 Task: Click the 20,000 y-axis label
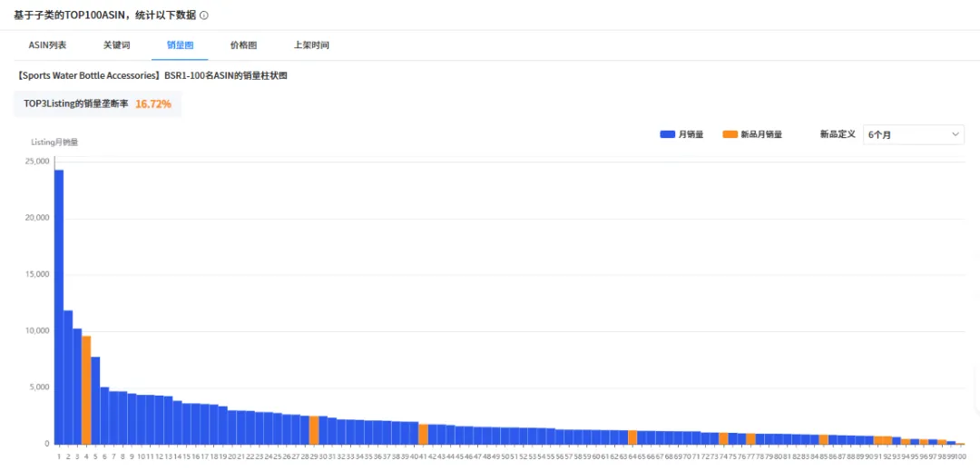(36, 218)
